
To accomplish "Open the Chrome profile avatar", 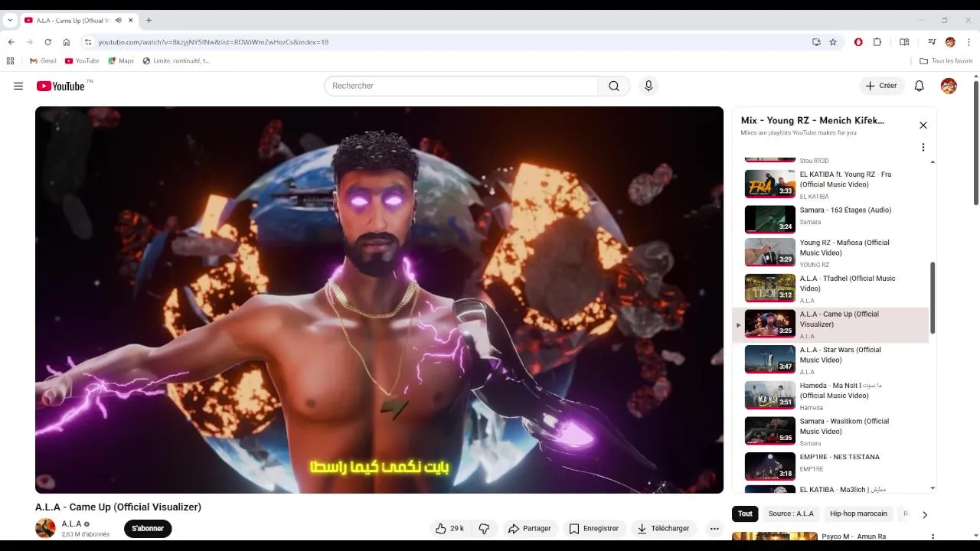I will tap(950, 42).
